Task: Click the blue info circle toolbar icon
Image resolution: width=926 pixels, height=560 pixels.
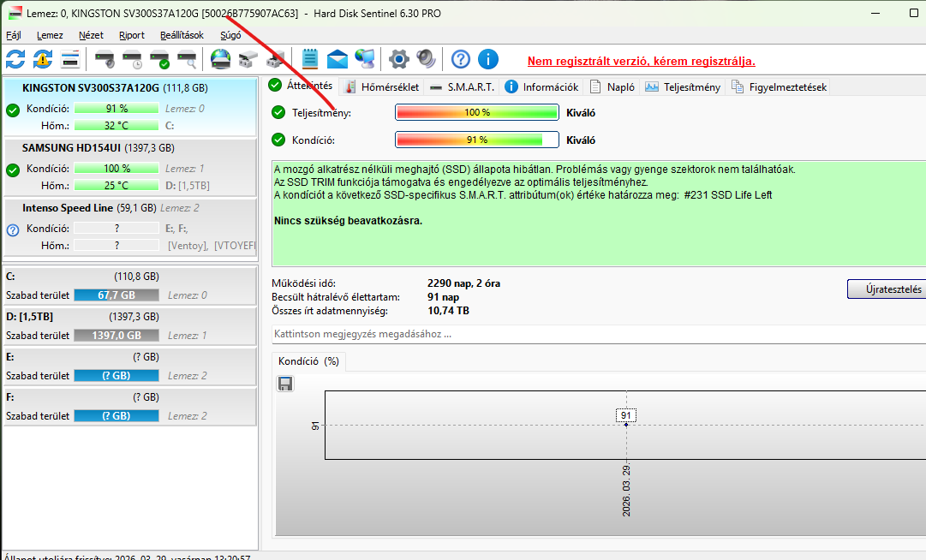Action: coord(487,59)
